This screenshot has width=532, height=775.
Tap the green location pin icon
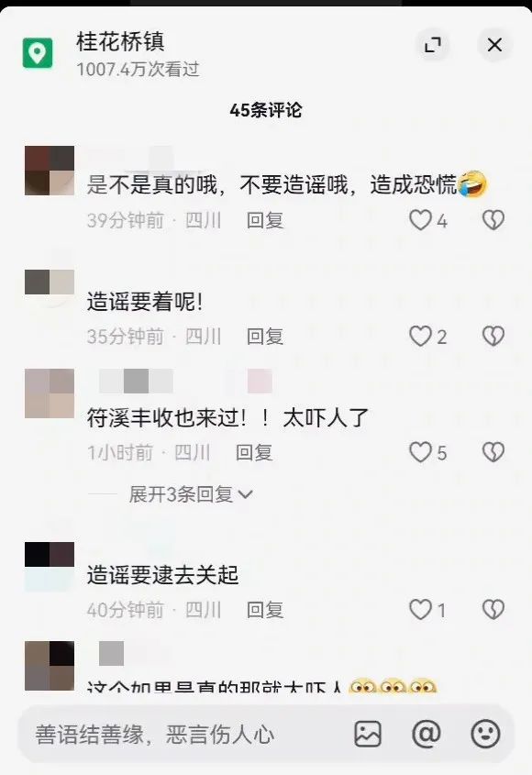[x=38, y=52]
